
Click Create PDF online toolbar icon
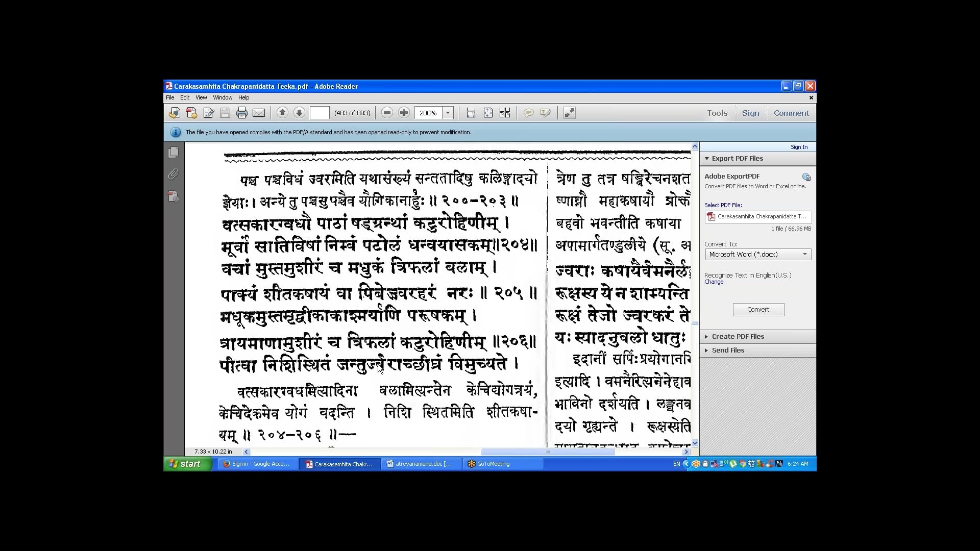(191, 113)
